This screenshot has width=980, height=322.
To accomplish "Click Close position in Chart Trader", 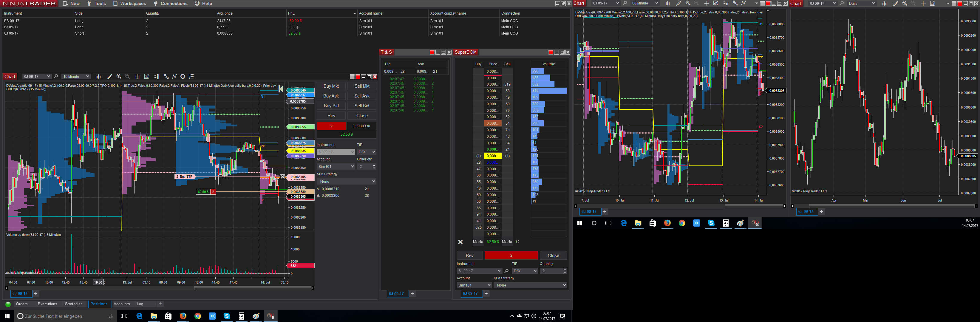I will coord(362,116).
